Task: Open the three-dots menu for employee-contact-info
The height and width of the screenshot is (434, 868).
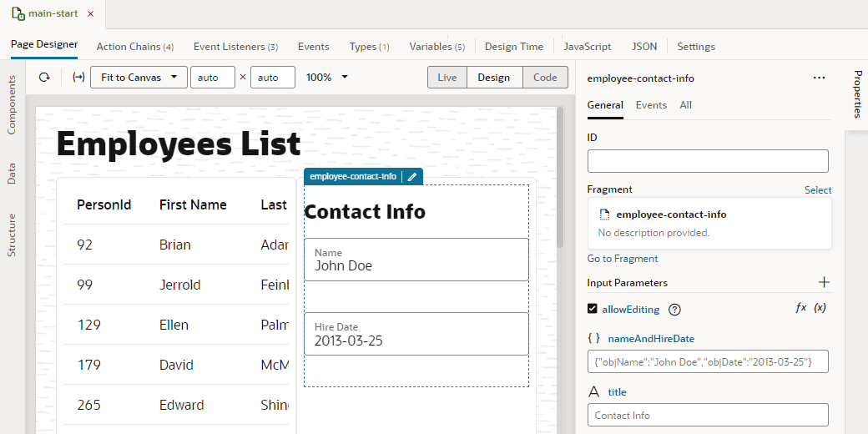Action: coord(820,78)
